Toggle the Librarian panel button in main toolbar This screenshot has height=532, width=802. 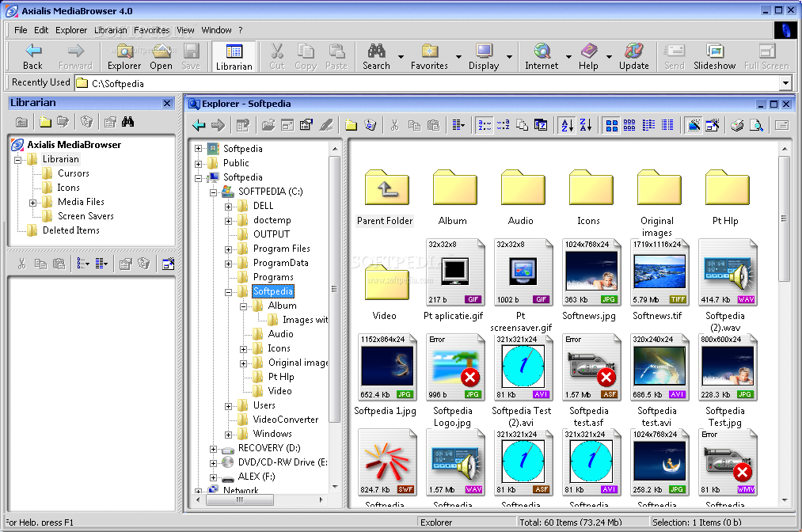[x=234, y=56]
